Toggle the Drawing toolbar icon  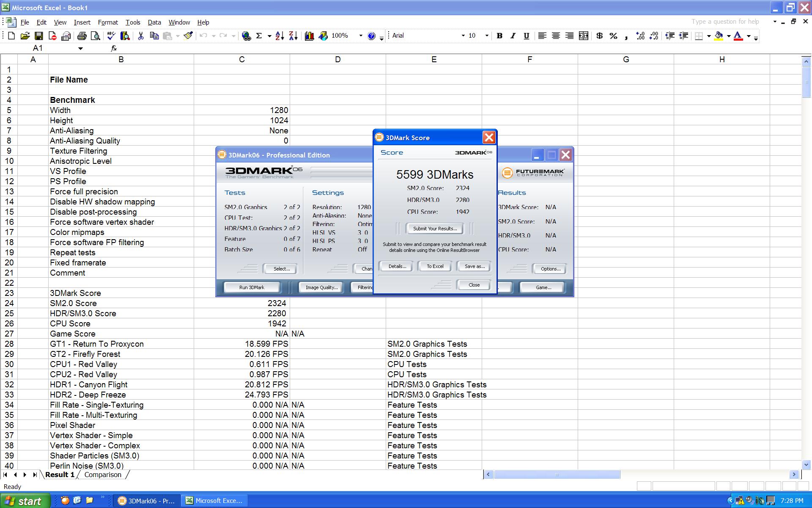tap(323, 36)
